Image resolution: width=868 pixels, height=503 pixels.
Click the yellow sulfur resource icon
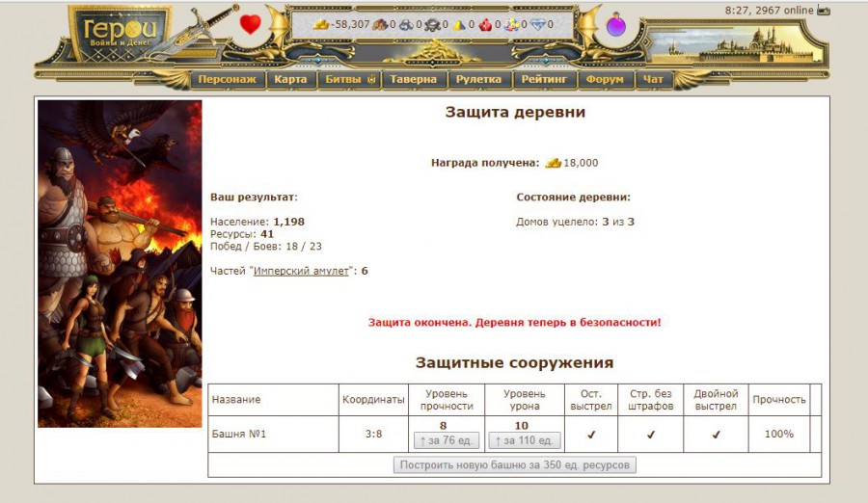pos(459,24)
